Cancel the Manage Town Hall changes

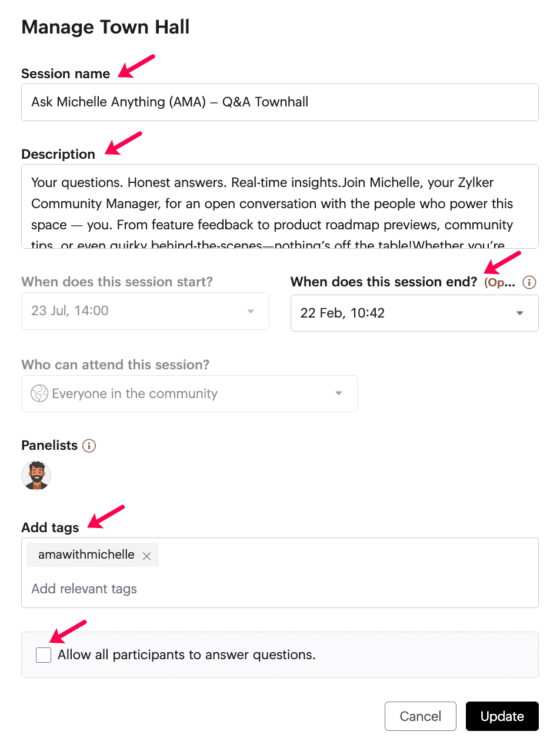click(421, 716)
